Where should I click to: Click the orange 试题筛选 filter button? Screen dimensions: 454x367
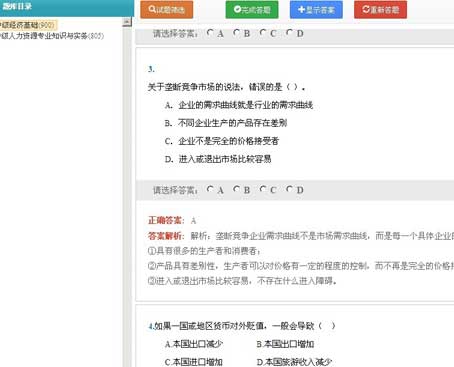coord(167,10)
